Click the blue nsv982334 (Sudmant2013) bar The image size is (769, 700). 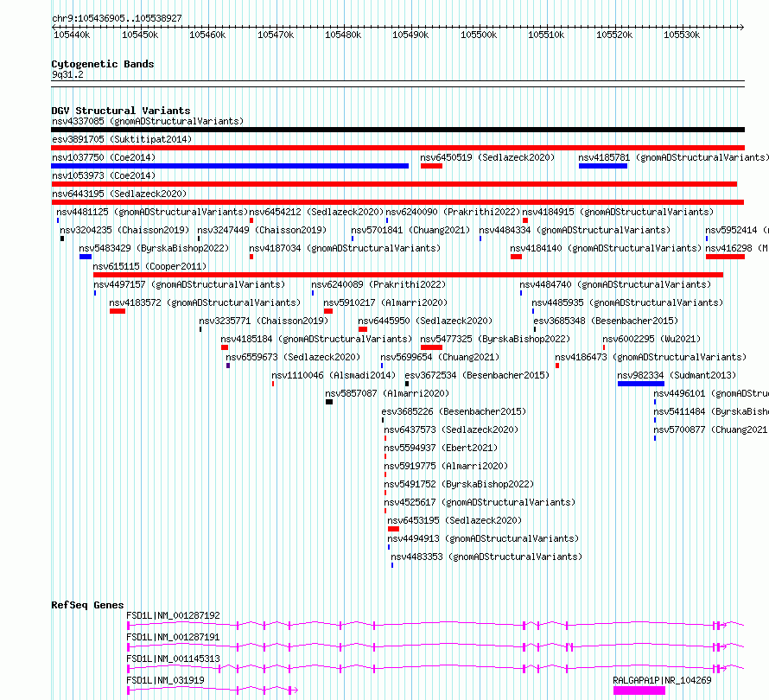[641, 384]
